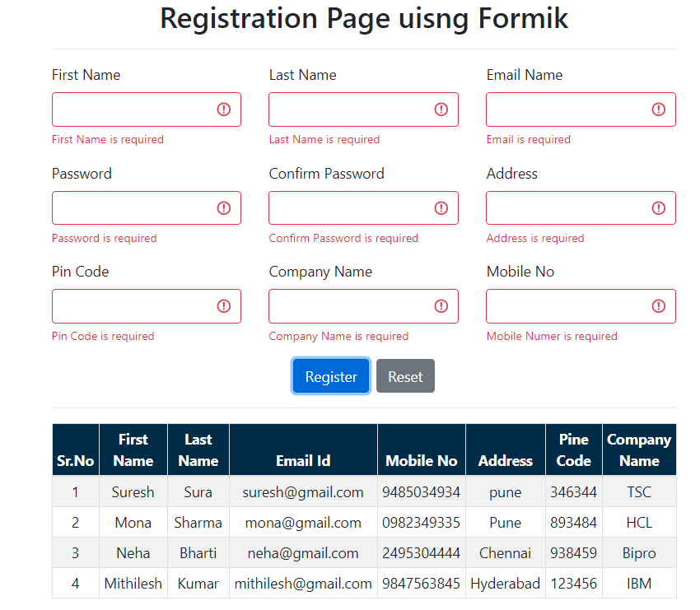
Task: Click the error icon in Password field
Action: point(224,208)
